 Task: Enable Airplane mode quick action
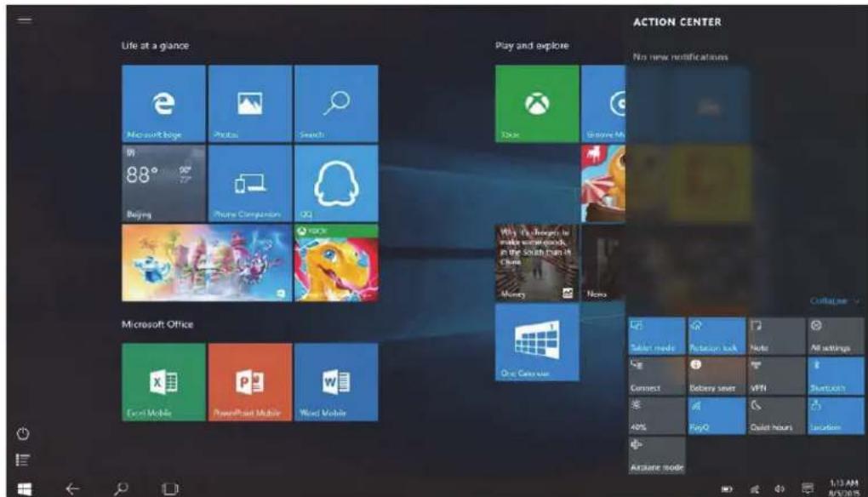[656, 455]
